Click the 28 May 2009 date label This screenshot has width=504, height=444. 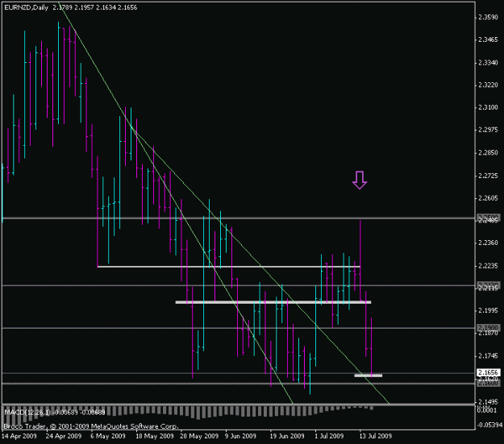coord(199,436)
